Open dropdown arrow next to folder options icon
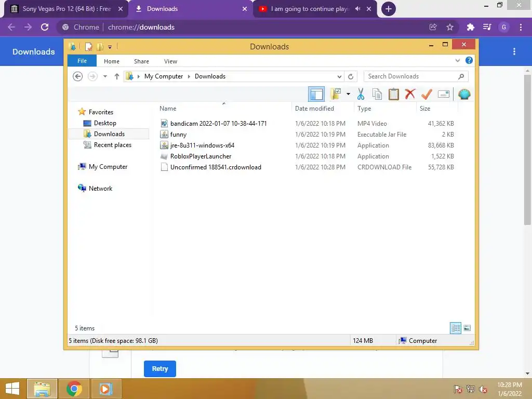Viewport: 532px width, 399px height. pos(348,94)
